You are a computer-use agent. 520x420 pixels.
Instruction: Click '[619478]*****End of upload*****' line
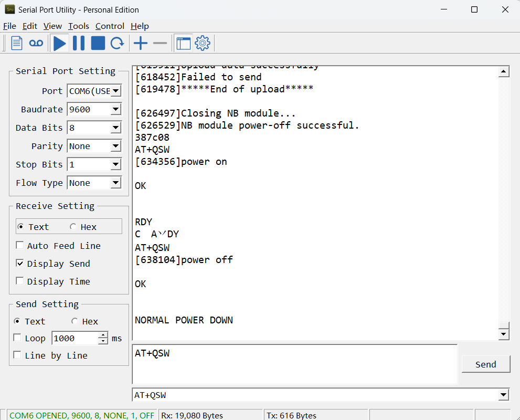(x=224, y=89)
